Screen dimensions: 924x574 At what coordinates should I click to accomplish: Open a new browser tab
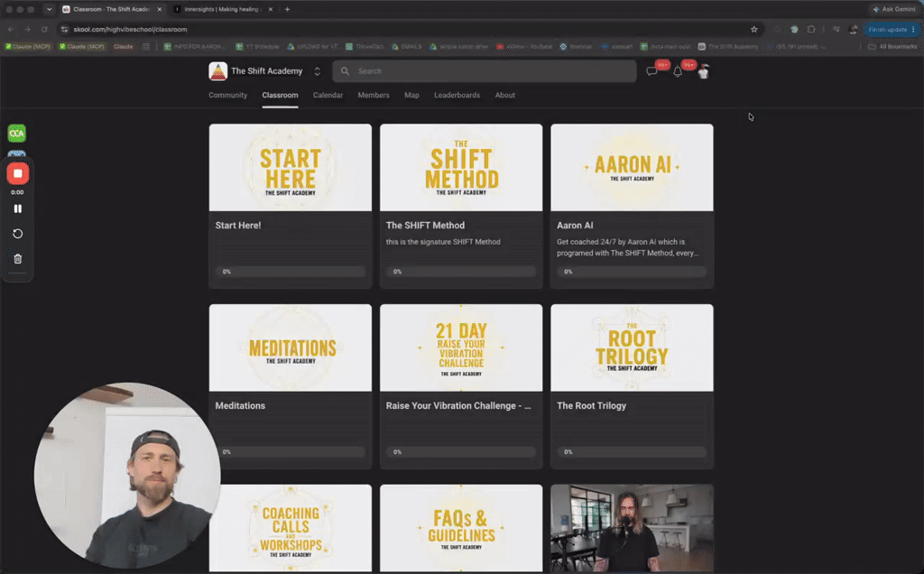pos(287,9)
